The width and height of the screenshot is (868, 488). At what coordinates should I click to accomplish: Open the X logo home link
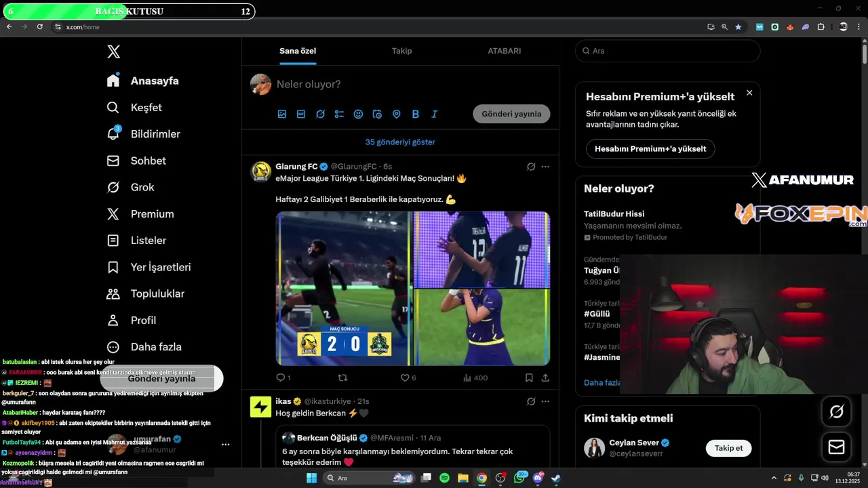(113, 52)
